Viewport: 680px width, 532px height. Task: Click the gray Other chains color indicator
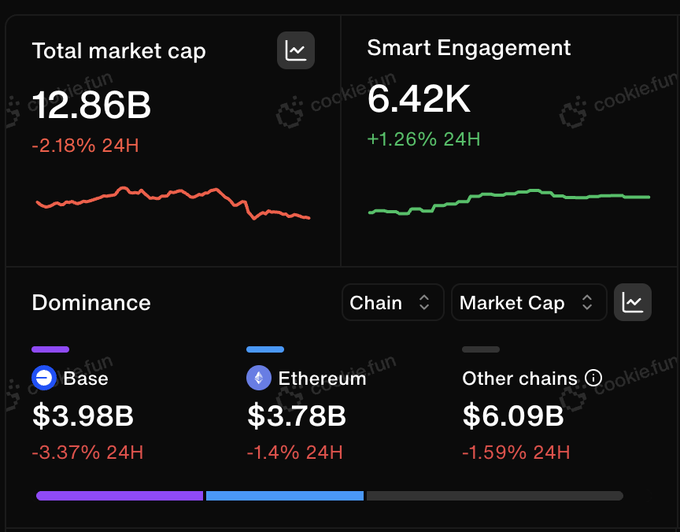(481, 349)
